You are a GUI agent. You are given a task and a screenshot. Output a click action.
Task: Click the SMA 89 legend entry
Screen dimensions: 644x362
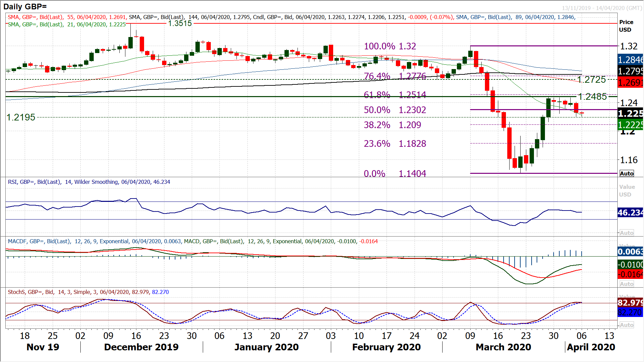pos(516,17)
